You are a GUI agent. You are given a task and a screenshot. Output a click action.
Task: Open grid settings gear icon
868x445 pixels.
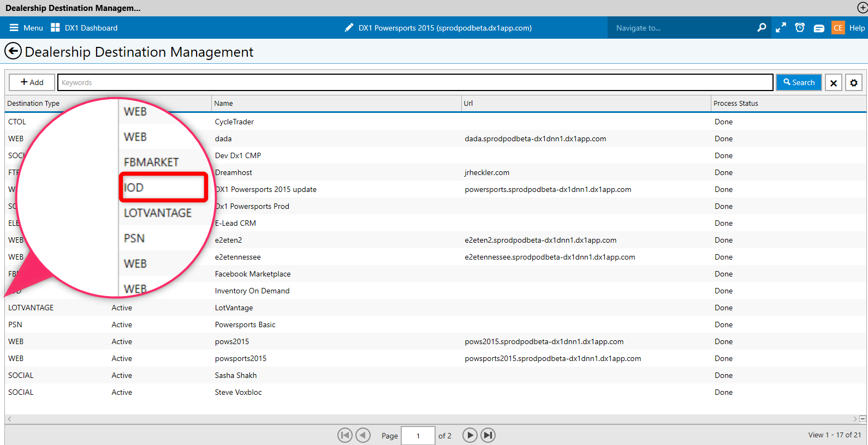tap(854, 83)
